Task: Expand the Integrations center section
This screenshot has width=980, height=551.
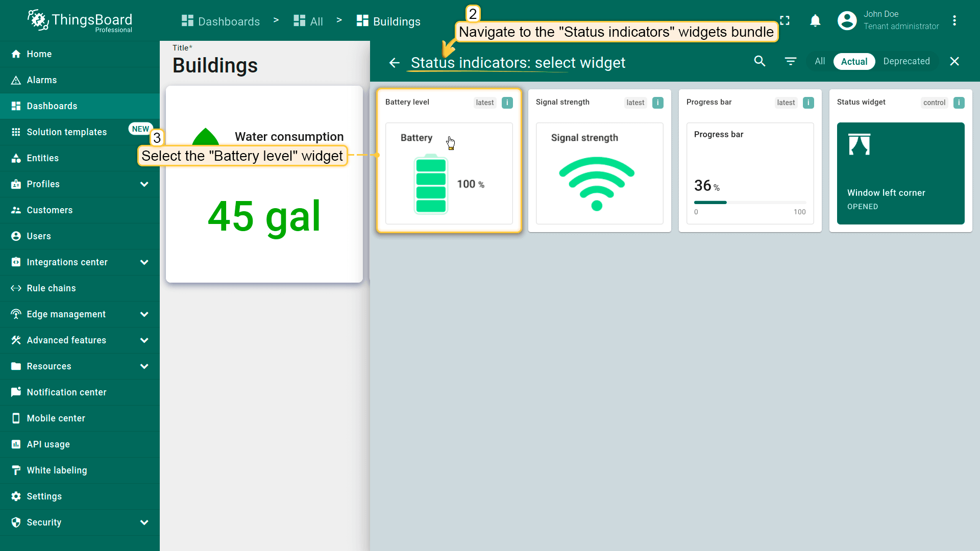Action: pos(144,262)
